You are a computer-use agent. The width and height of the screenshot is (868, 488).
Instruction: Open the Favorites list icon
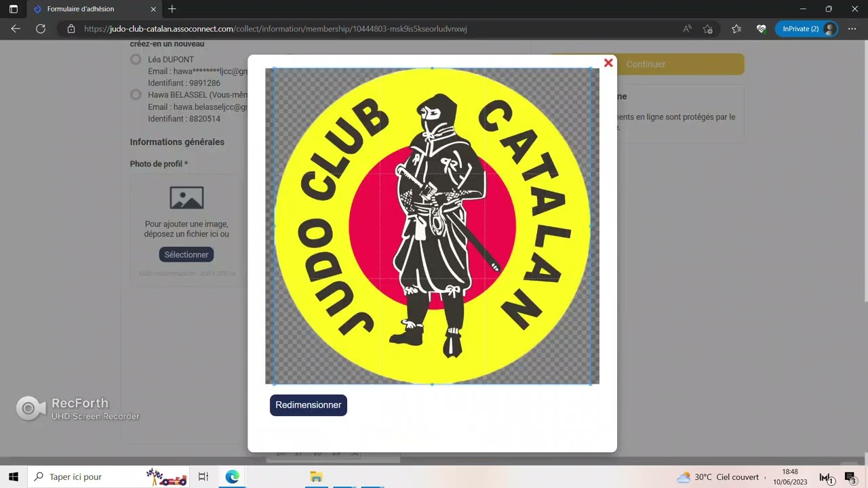736,29
